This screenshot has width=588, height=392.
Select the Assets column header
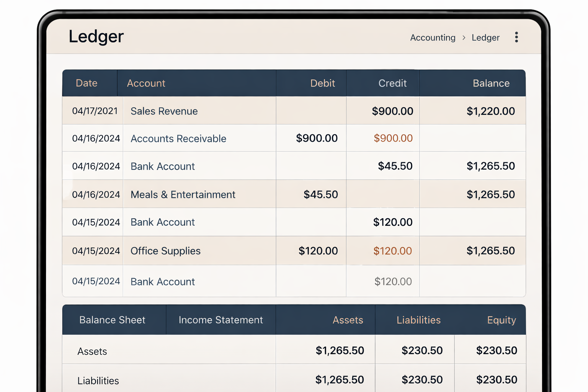(348, 320)
